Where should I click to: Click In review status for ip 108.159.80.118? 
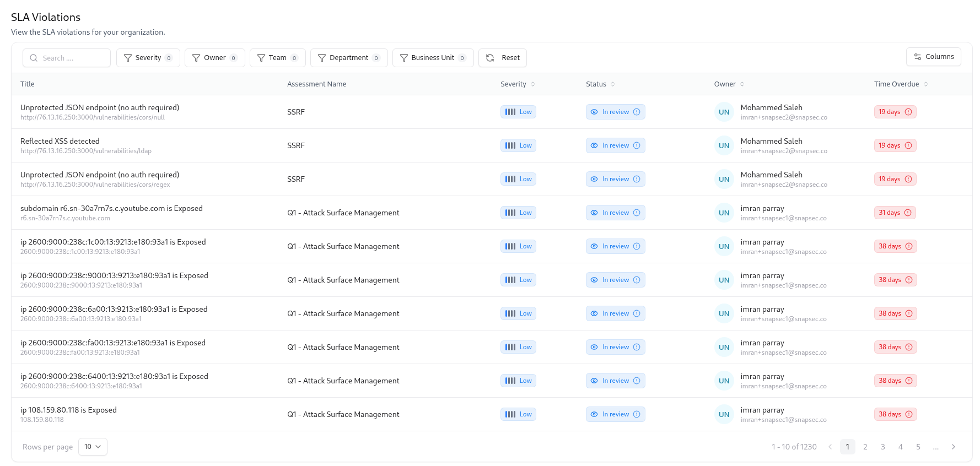(615, 414)
